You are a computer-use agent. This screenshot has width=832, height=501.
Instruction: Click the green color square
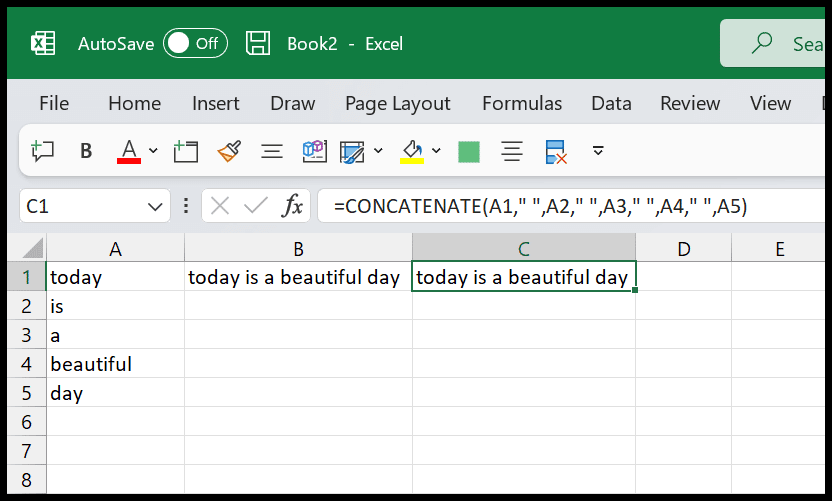469,152
